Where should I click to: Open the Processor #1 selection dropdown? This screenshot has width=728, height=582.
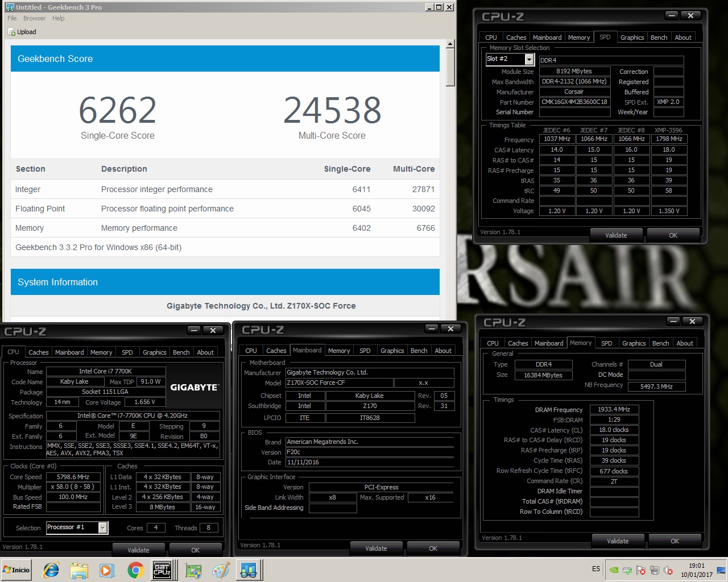pyautogui.click(x=103, y=528)
